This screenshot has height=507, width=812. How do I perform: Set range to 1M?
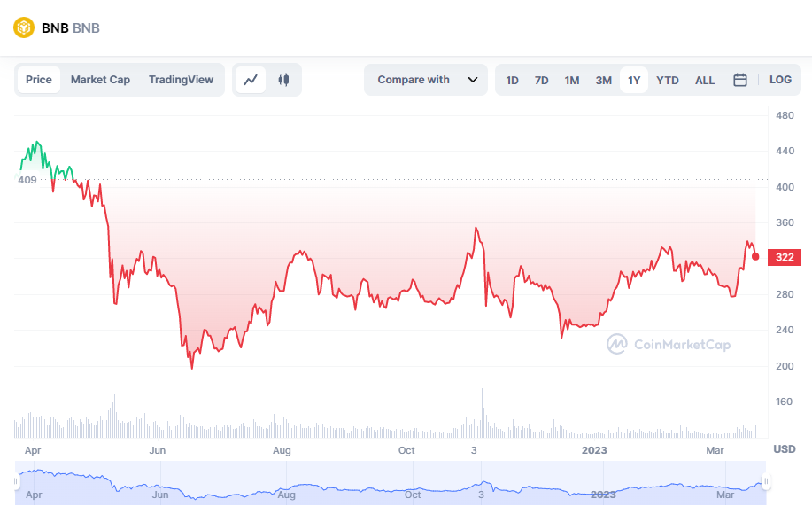tap(572, 81)
